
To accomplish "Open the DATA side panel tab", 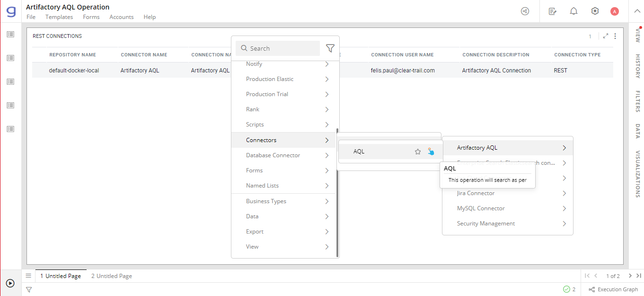I will click(x=637, y=131).
